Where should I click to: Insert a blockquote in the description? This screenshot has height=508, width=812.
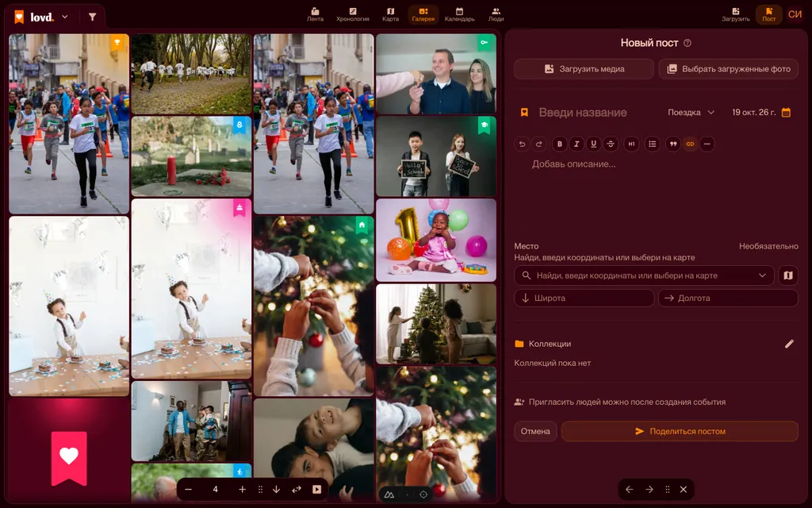(672, 144)
